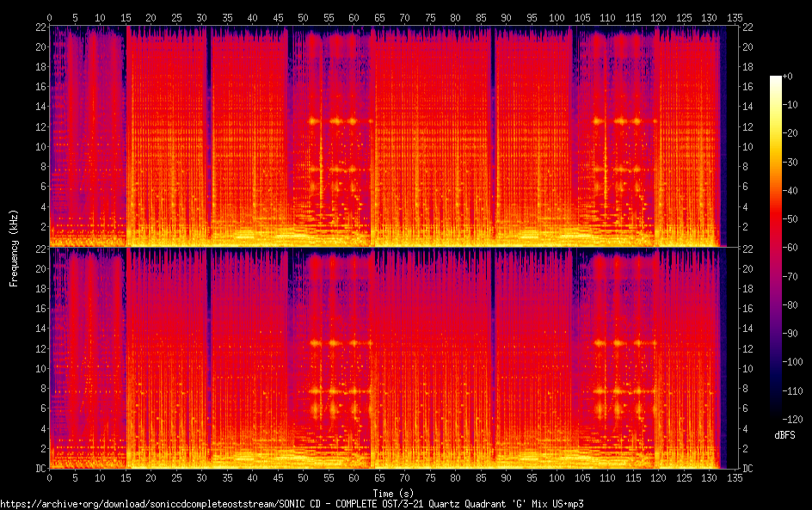
Task: Pick the 30 tick on the top time axis
Action: 201,17
